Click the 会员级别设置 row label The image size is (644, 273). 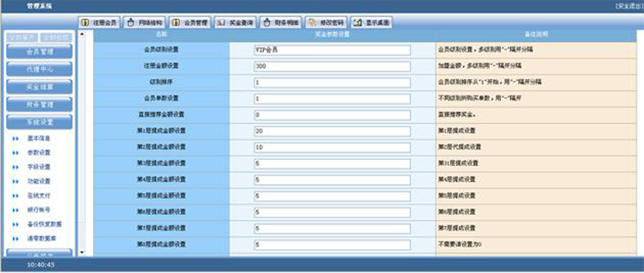162,49
